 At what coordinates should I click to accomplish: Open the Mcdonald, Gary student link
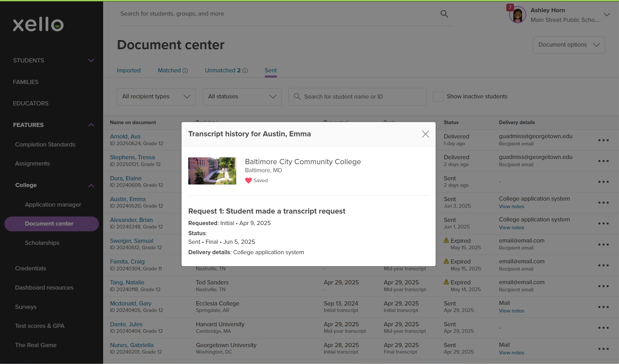[130, 303]
